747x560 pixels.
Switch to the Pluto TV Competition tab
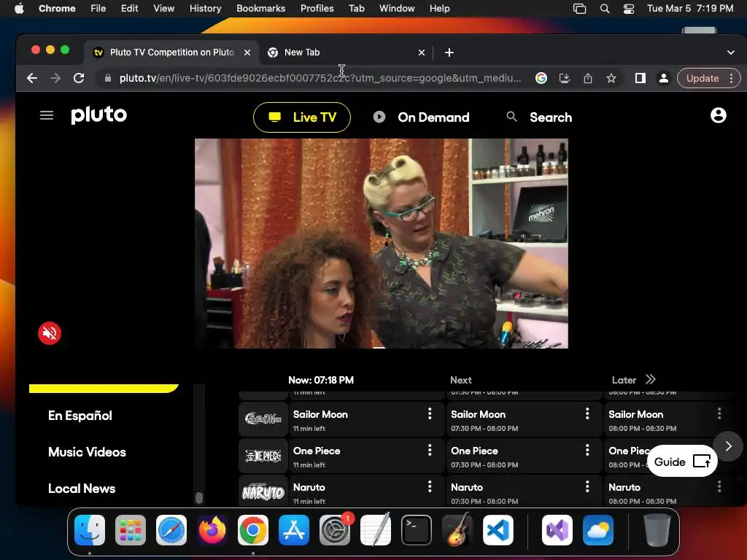pos(172,52)
